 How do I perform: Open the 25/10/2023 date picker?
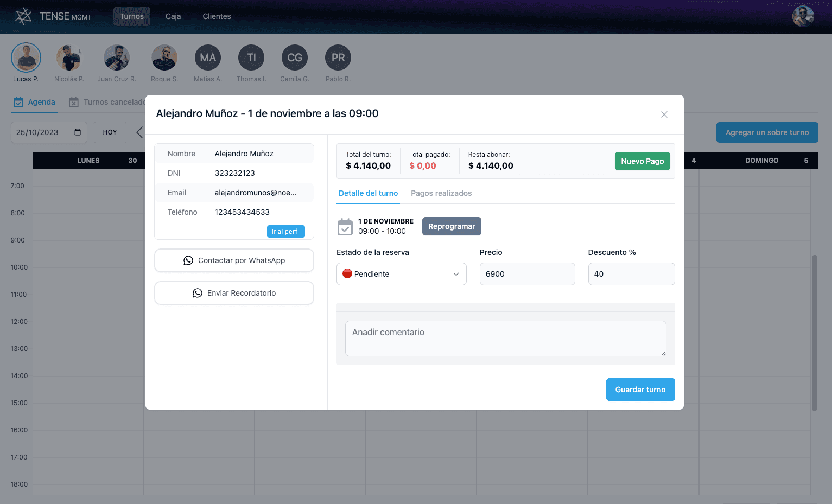pyautogui.click(x=48, y=132)
